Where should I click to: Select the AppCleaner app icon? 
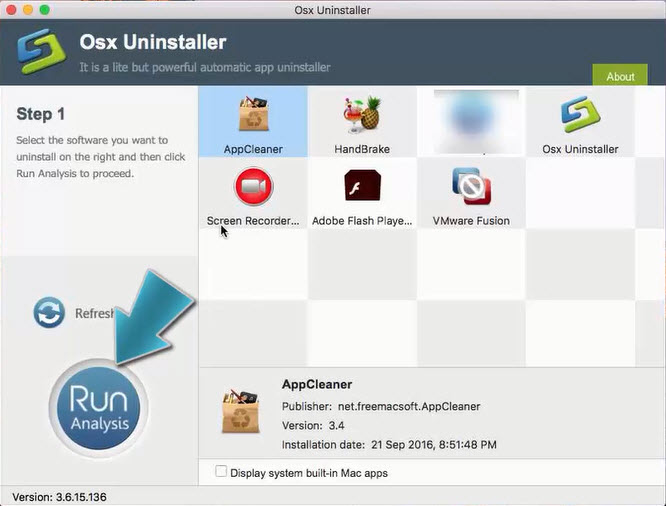point(253,114)
